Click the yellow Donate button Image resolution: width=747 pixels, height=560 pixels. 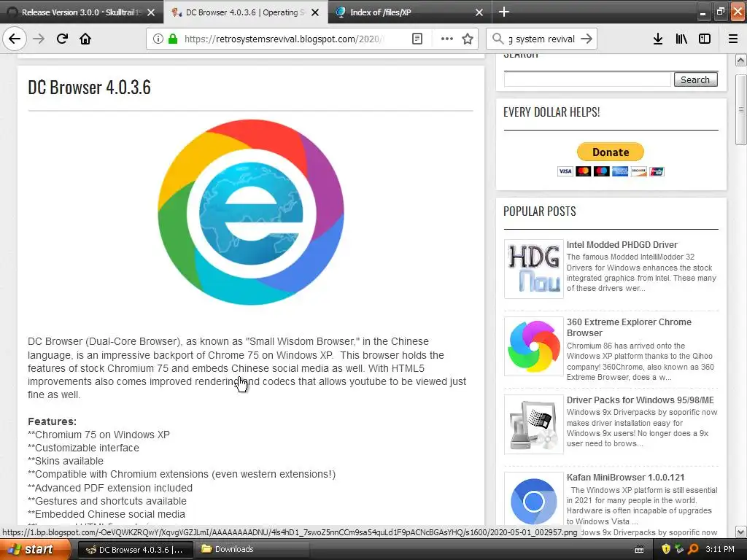611,152
